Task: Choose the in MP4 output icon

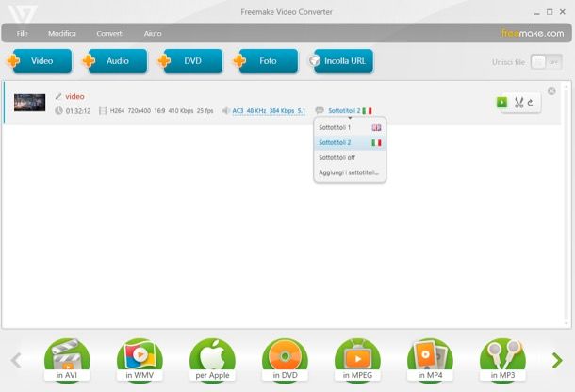Action: pos(430,358)
